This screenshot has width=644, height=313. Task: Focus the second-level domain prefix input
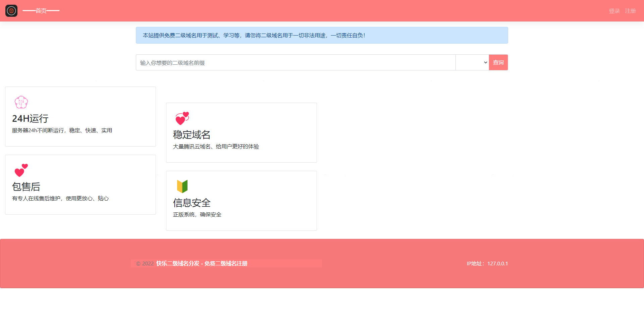pos(295,62)
